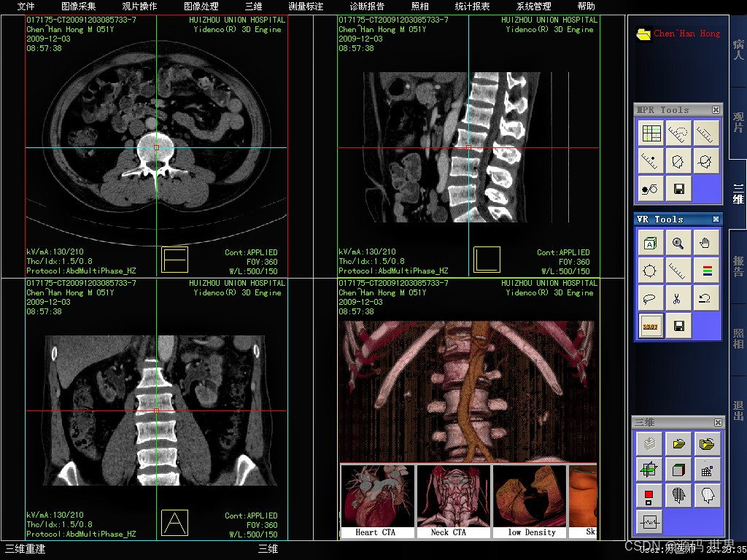Open the 文件 menu
Viewport: 747px width, 560px height.
pyautogui.click(x=26, y=6)
